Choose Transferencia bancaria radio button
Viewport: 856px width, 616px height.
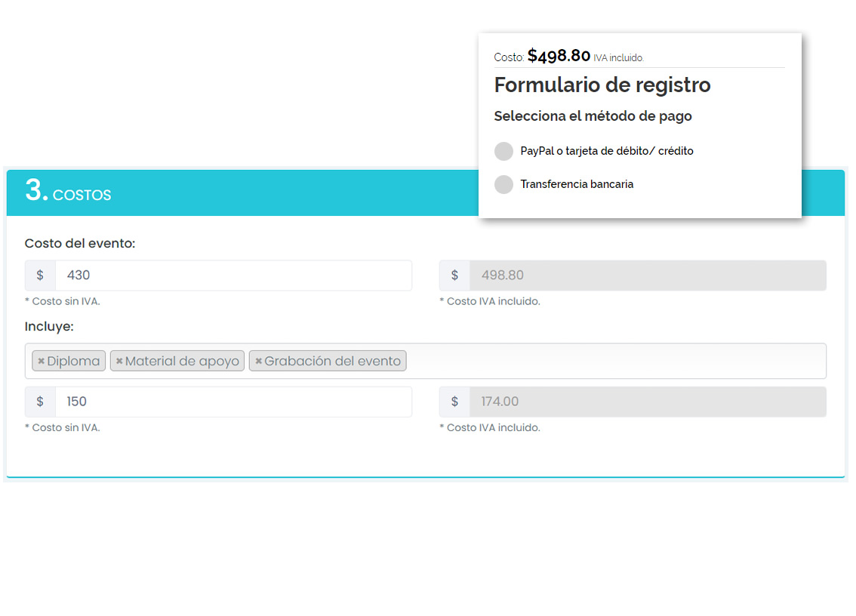pos(503,184)
